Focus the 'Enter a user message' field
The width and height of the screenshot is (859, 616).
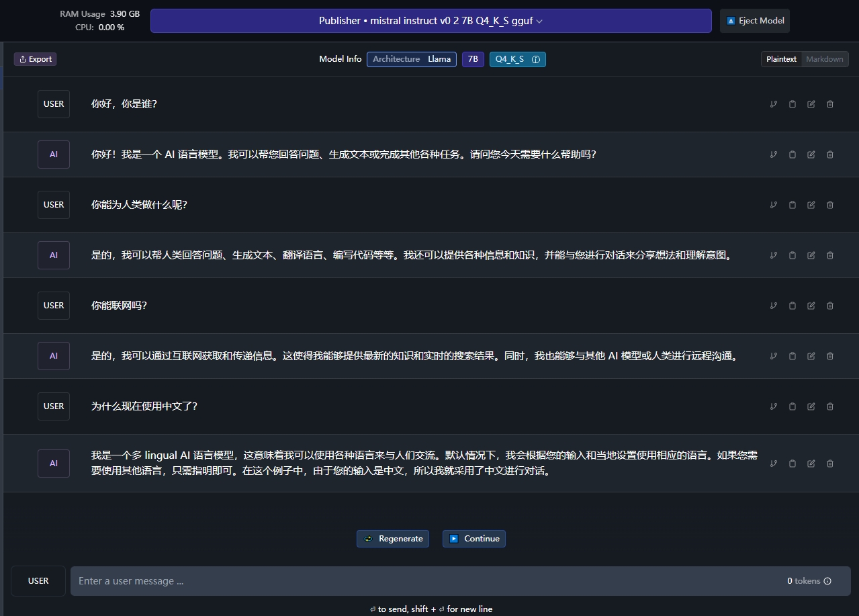click(423, 581)
